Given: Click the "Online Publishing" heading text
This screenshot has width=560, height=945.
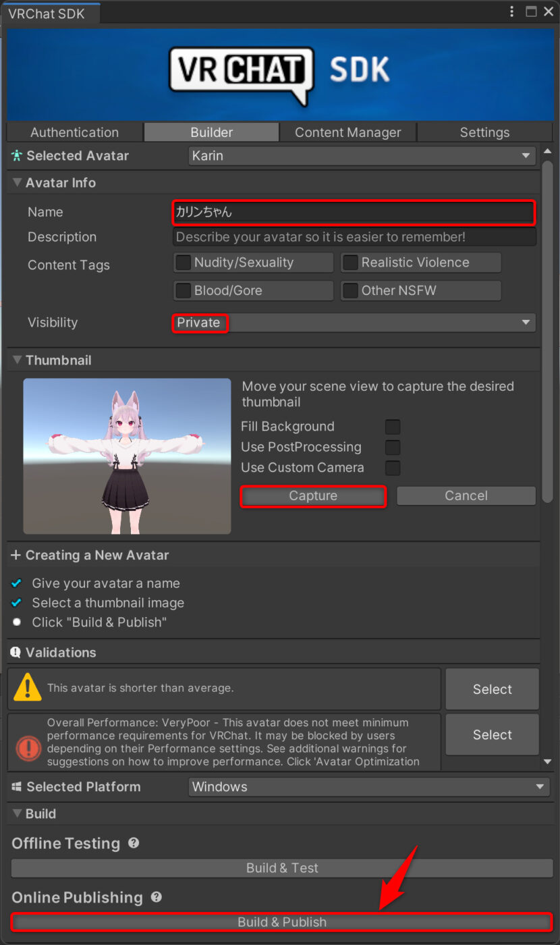Looking at the screenshot, I should tap(77, 898).
